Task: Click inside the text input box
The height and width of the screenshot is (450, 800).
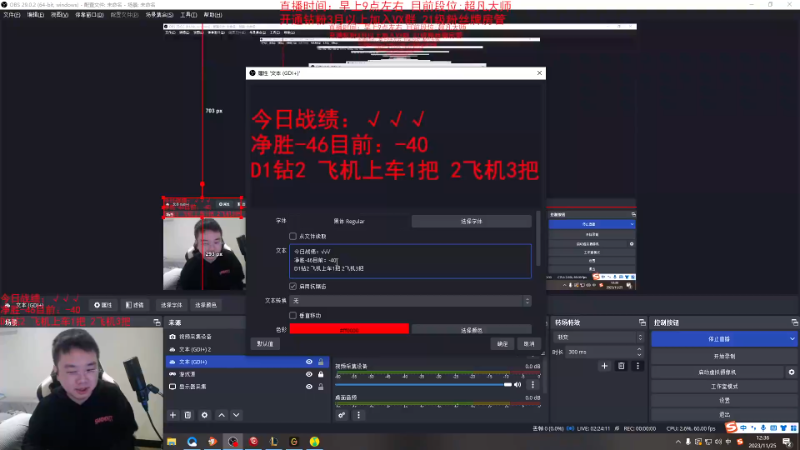Action: pos(410,261)
